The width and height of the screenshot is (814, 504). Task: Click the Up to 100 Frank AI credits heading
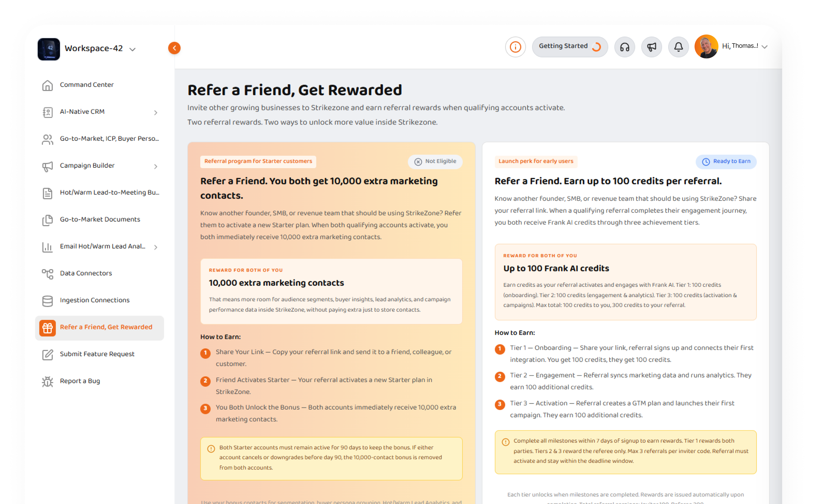click(x=556, y=269)
